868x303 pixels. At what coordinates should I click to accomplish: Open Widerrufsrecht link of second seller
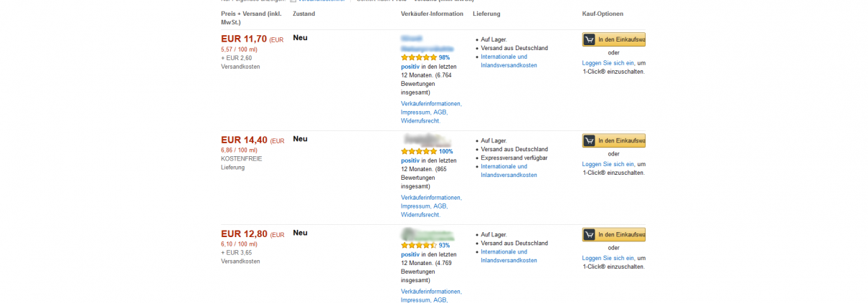tap(420, 215)
